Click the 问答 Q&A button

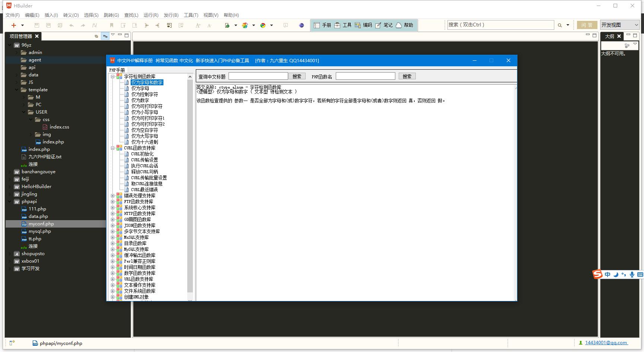coord(587,25)
